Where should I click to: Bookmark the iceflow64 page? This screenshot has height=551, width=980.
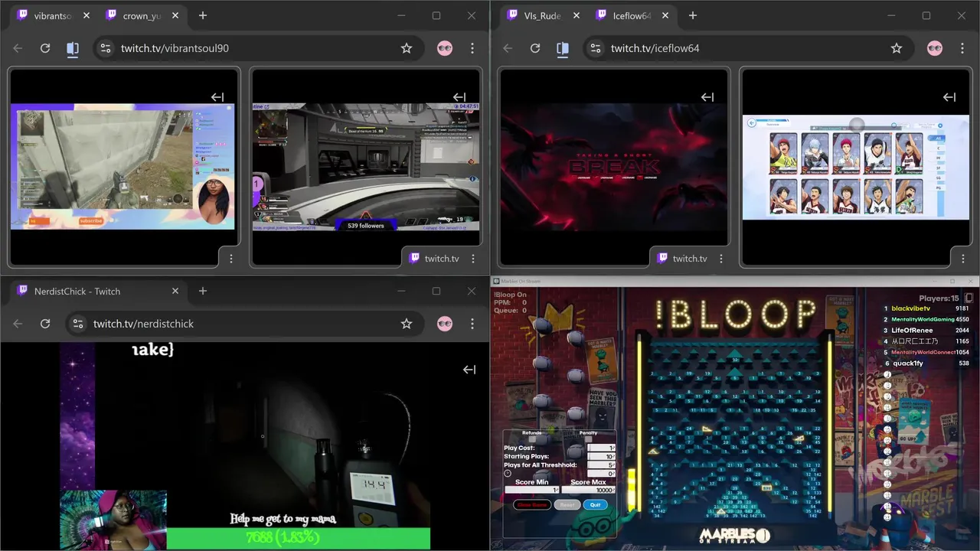[897, 48]
